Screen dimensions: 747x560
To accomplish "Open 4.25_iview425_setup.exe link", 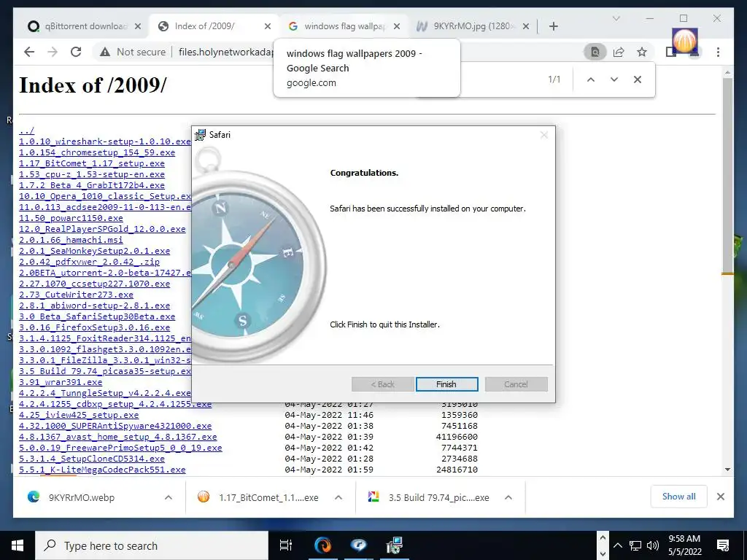I will click(79, 415).
